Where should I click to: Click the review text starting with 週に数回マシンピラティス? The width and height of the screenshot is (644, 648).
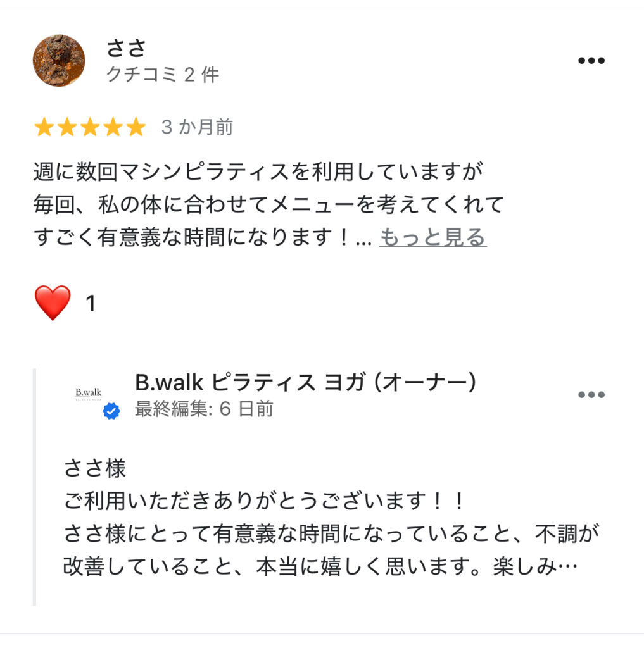258,171
